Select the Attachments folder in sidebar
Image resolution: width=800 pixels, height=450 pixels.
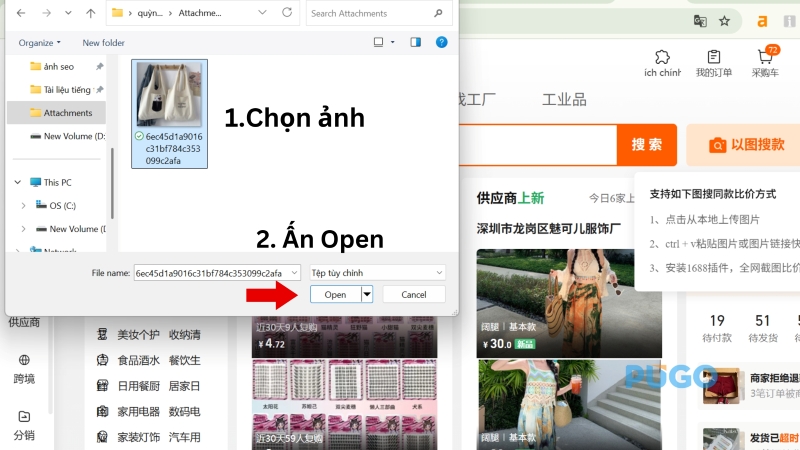pyautogui.click(x=57, y=113)
